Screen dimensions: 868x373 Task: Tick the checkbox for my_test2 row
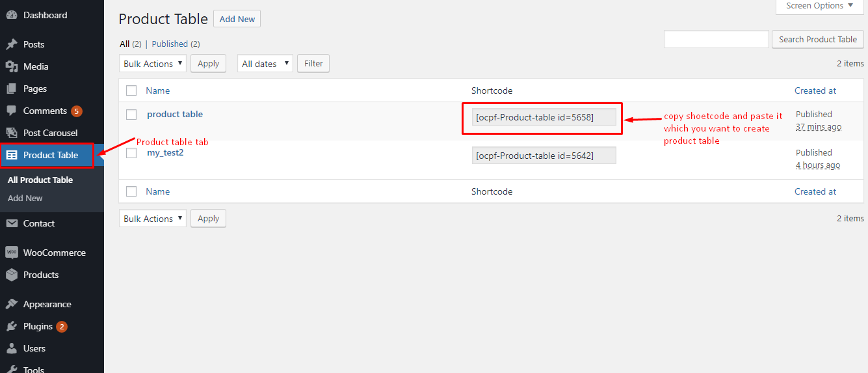pos(131,153)
